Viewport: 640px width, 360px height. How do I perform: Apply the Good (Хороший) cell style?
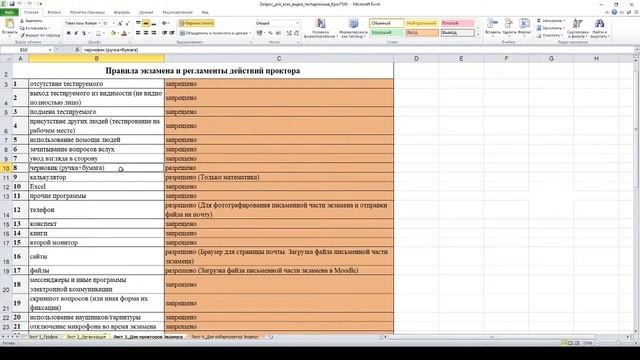[x=387, y=33]
